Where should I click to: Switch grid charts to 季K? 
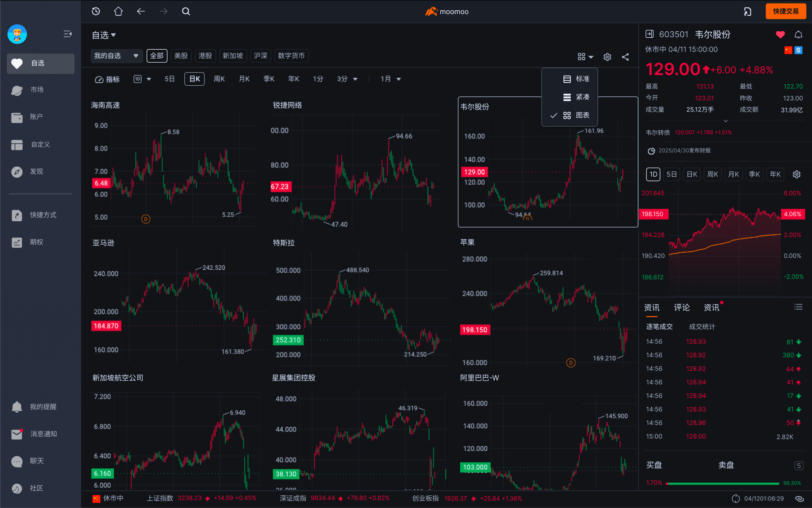point(269,79)
